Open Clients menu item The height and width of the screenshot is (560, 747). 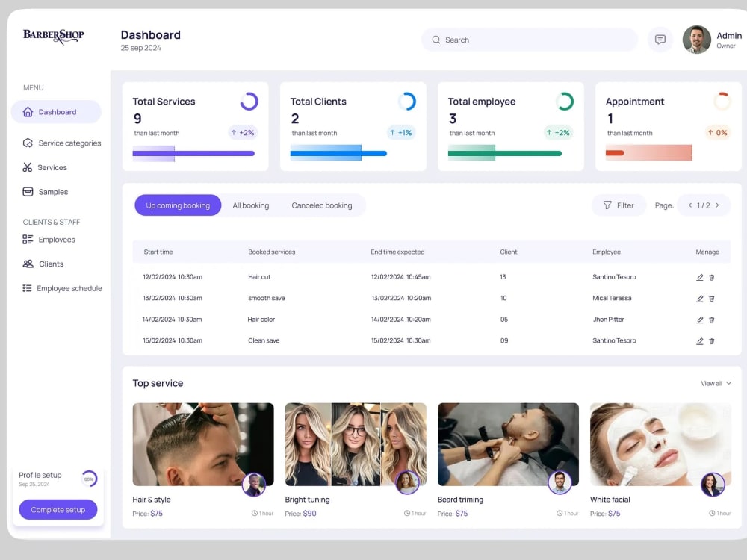(43, 264)
